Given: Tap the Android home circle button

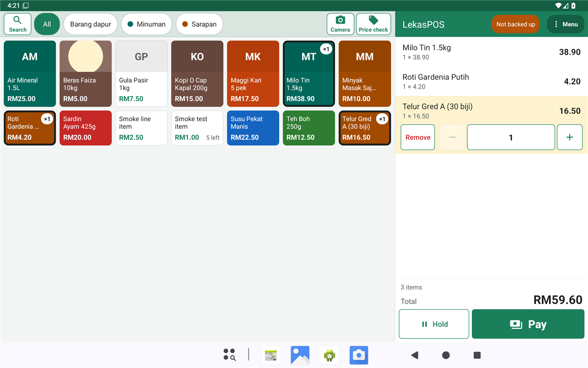Looking at the screenshot, I should coord(446,355).
